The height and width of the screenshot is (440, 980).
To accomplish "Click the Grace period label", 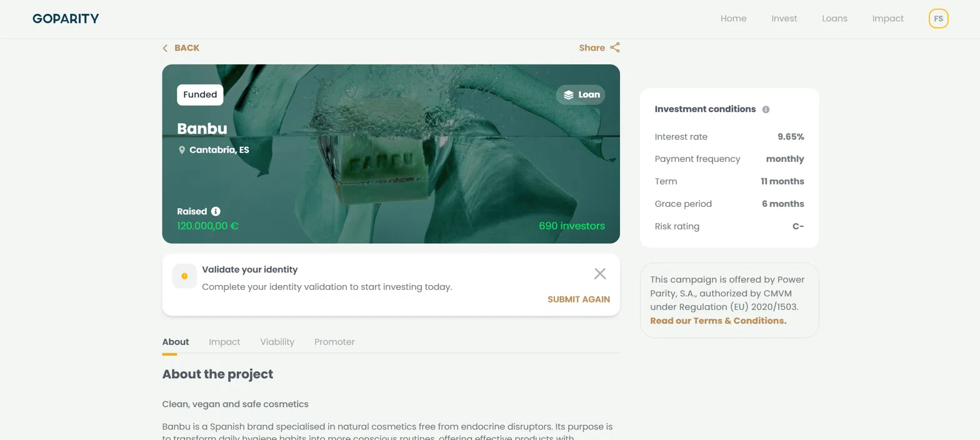I will click(683, 204).
